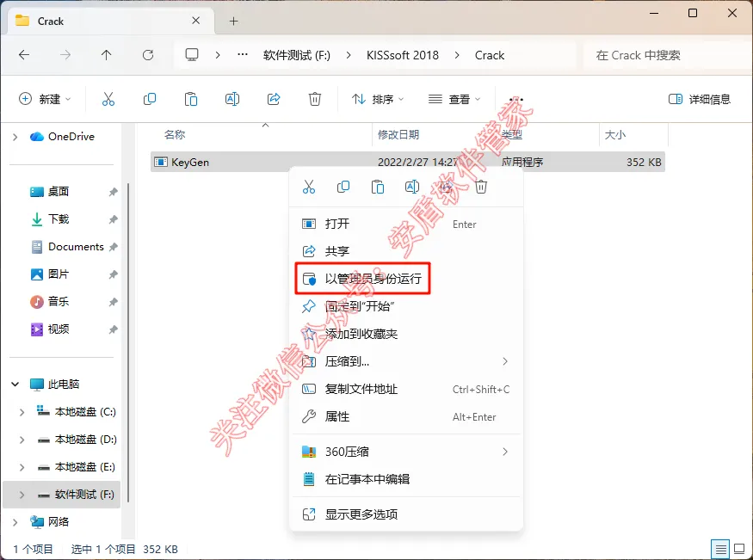Choose 添加到收藏夹 in the context menu
The width and height of the screenshot is (753, 560).
point(406,334)
